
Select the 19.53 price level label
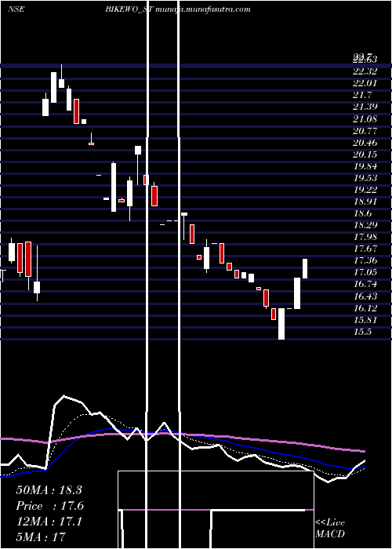point(365,178)
